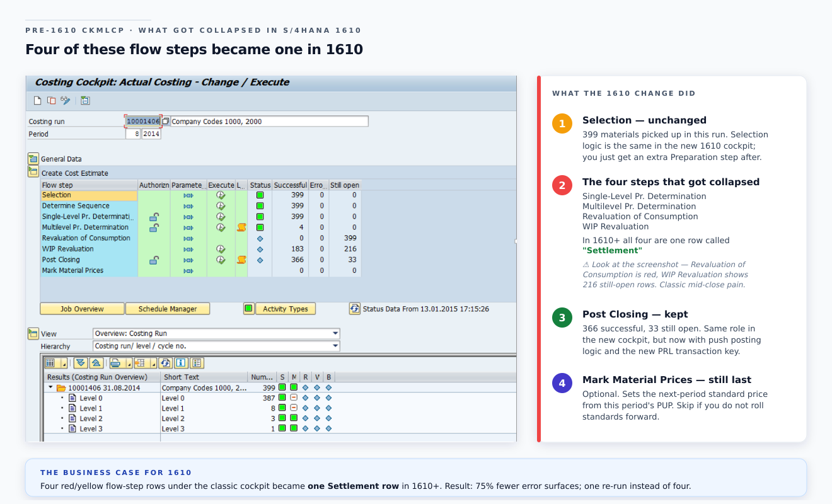This screenshot has width=832, height=504.
Task: Click the Activity Types button
Action: point(286,309)
